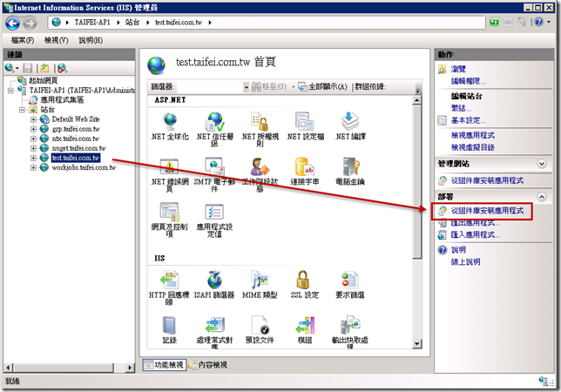Open the 預設文件 feature icon

click(x=260, y=330)
